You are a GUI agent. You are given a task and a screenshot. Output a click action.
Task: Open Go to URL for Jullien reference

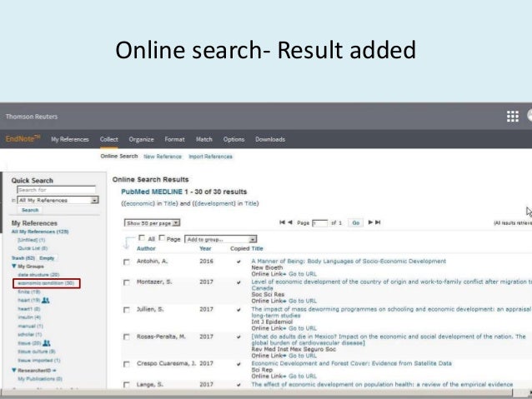303,328
